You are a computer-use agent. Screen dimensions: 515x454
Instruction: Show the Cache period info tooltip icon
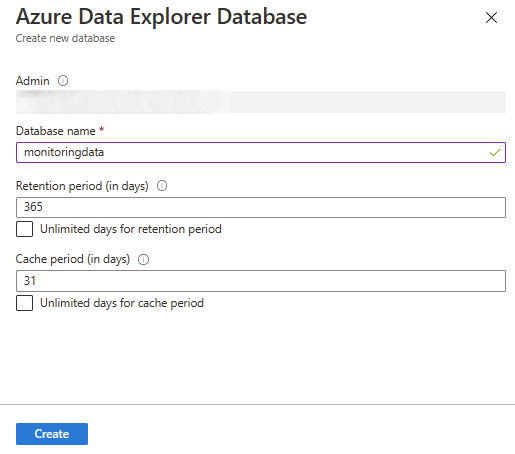click(144, 259)
